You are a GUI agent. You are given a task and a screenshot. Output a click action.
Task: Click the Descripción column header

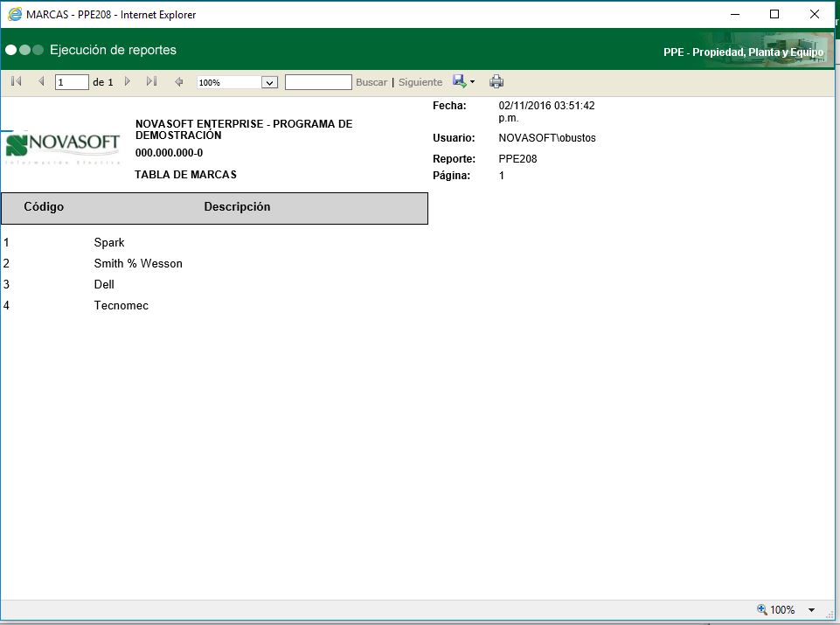pos(238,207)
